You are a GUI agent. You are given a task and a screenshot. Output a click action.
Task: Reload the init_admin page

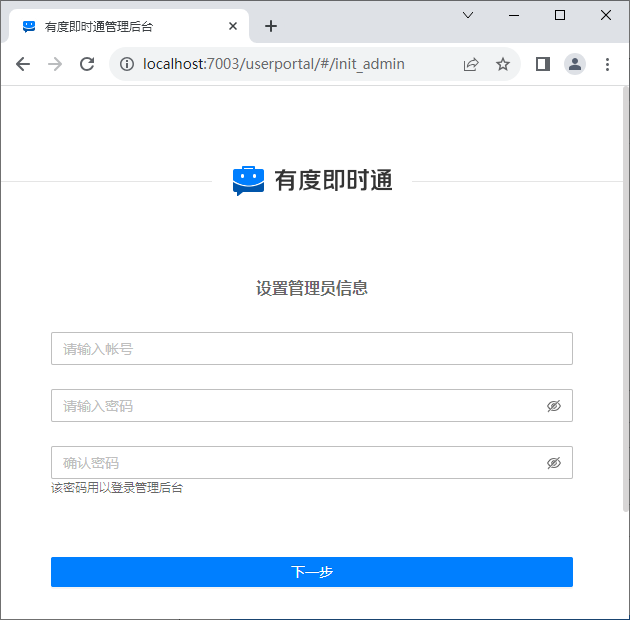click(87, 64)
